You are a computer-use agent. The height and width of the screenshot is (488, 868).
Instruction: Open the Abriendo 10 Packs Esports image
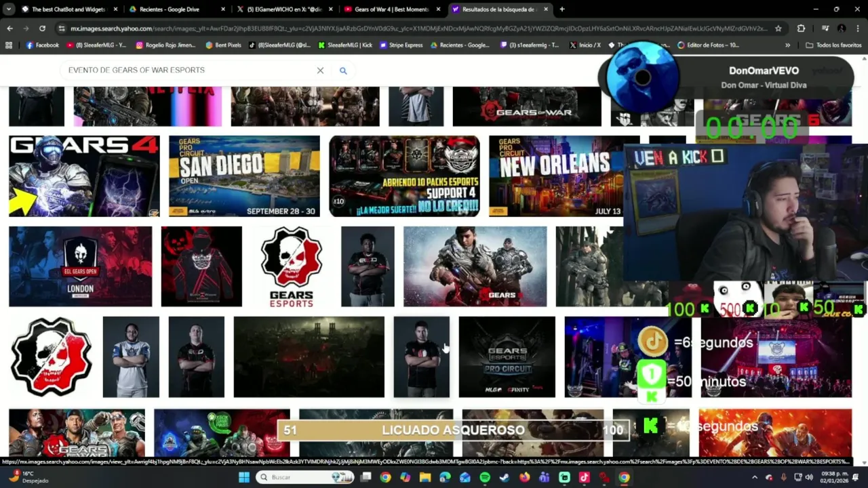[x=404, y=176]
